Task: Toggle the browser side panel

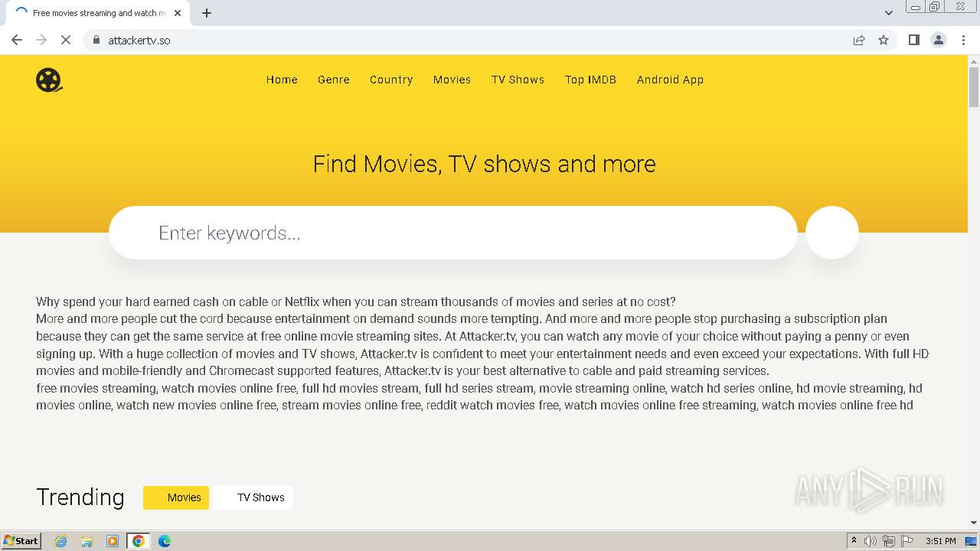Action: 914,40
